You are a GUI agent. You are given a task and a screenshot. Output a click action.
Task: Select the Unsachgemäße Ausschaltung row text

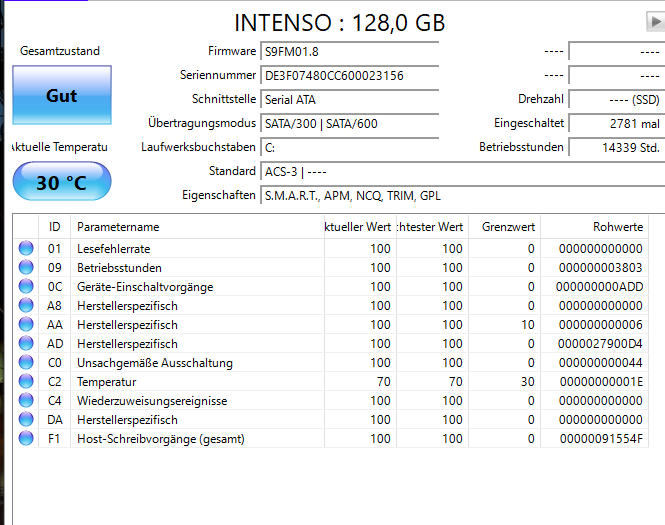(x=155, y=363)
